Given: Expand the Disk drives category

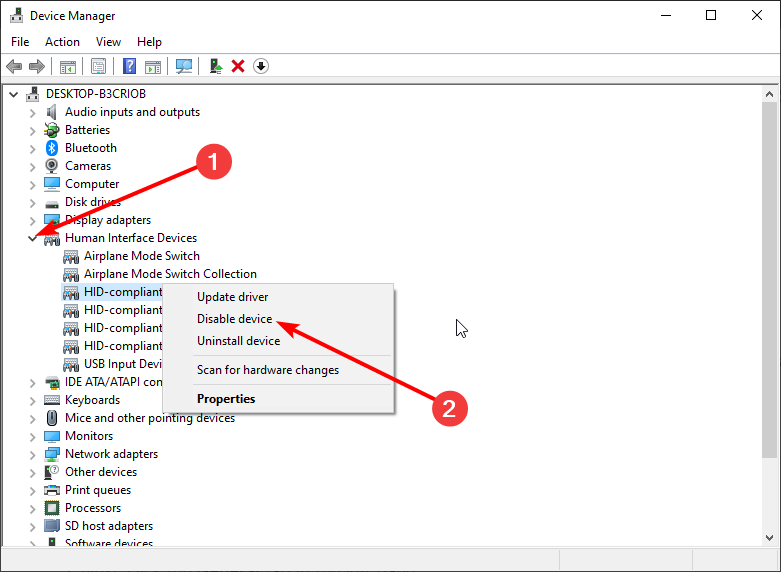Looking at the screenshot, I should 32,203.
